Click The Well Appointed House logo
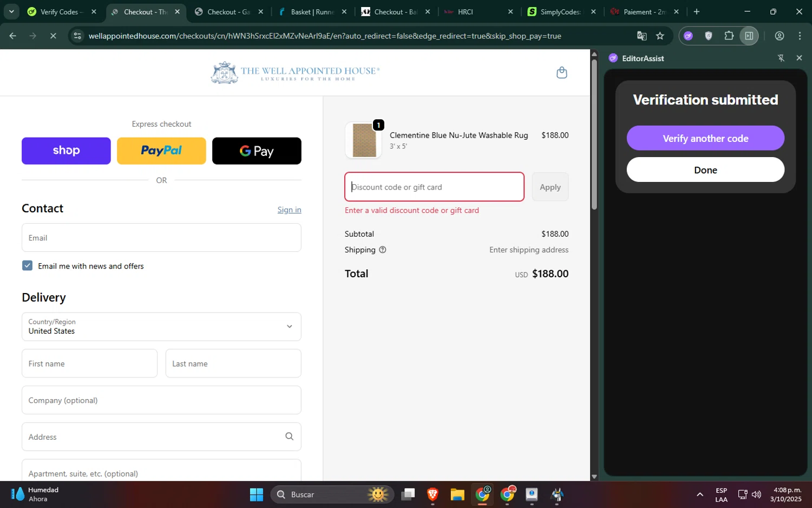Viewport: 812px width, 508px height. coord(295,73)
